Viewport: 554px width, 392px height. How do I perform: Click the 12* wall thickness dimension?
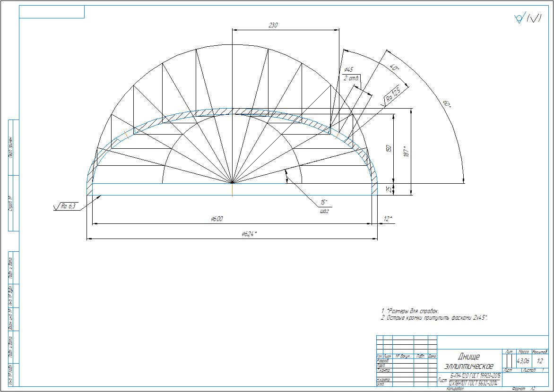pyautogui.click(x=388, y=219)
